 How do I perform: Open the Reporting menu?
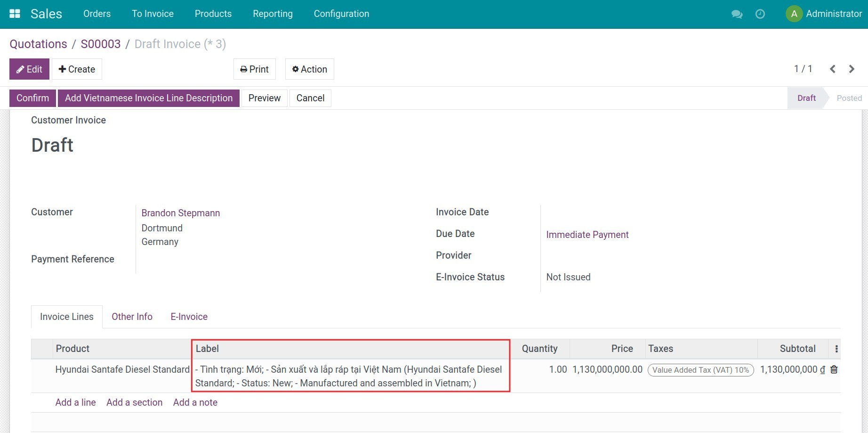[273, 14]
